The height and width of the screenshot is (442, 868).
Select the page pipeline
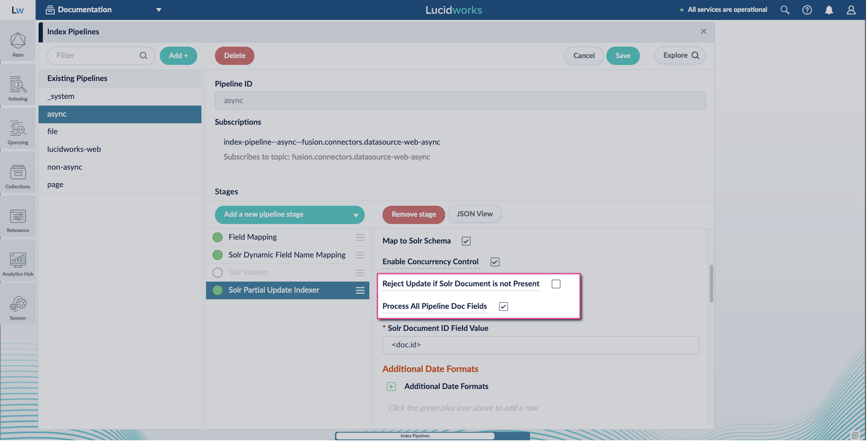(x=120, y=185)
